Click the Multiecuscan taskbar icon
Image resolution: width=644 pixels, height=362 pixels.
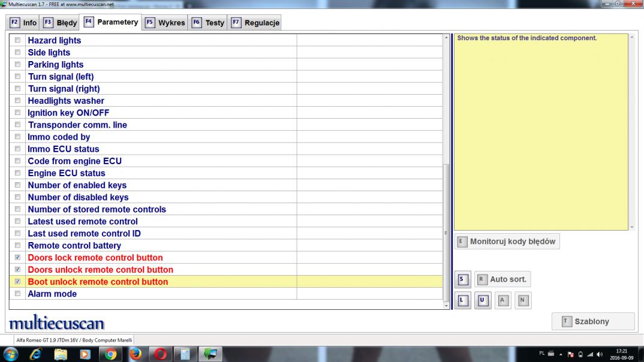point(210,354)
